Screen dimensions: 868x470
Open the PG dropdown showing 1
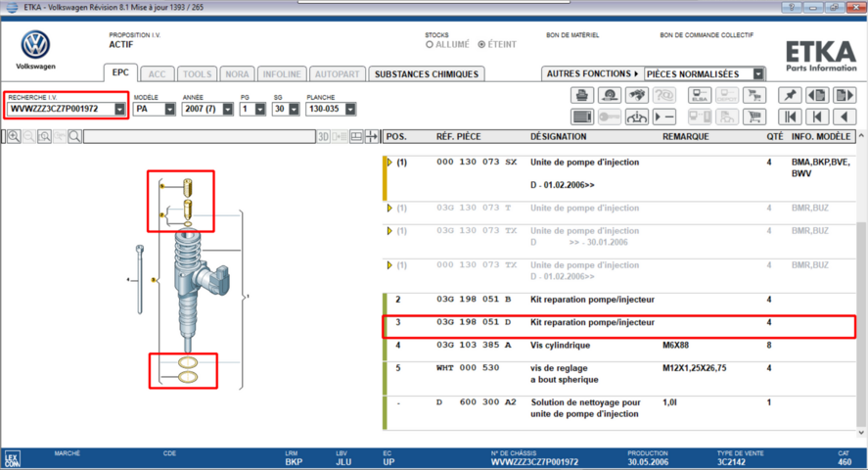[x=260, y=109]
